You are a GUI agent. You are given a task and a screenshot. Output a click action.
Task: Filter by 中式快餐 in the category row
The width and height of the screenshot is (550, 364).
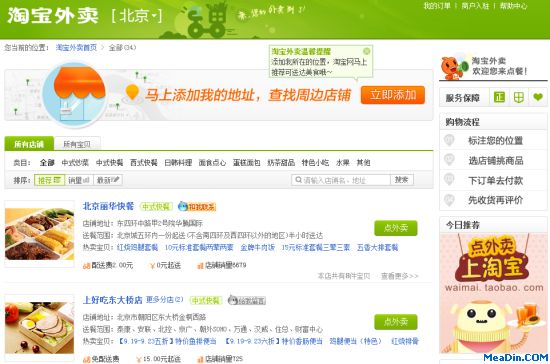(109, 162)
